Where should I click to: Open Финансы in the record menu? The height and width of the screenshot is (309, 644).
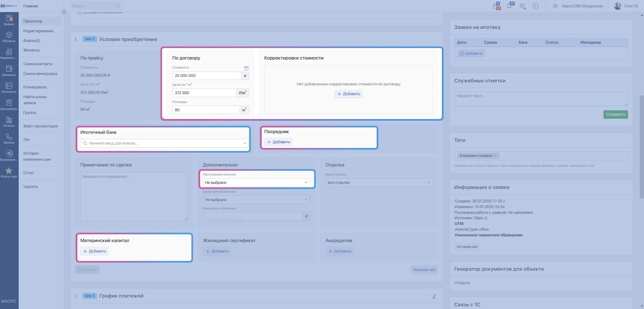click(31, 50)
